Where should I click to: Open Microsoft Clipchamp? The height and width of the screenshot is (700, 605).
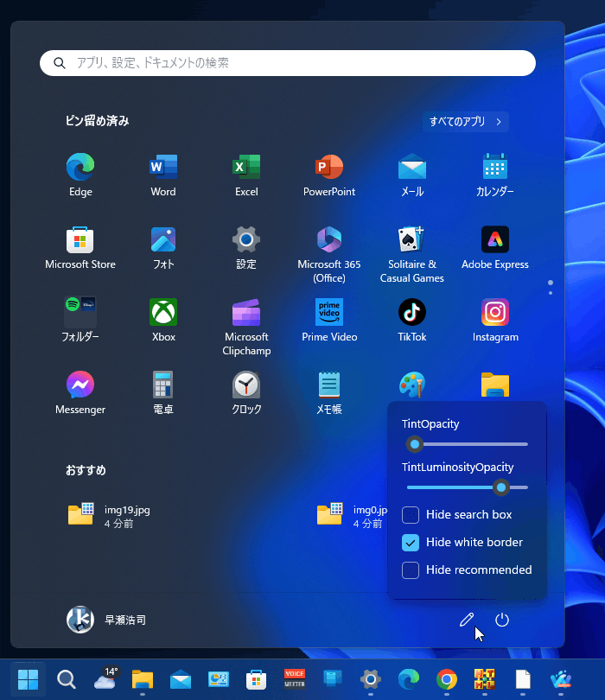coord(246,327)
